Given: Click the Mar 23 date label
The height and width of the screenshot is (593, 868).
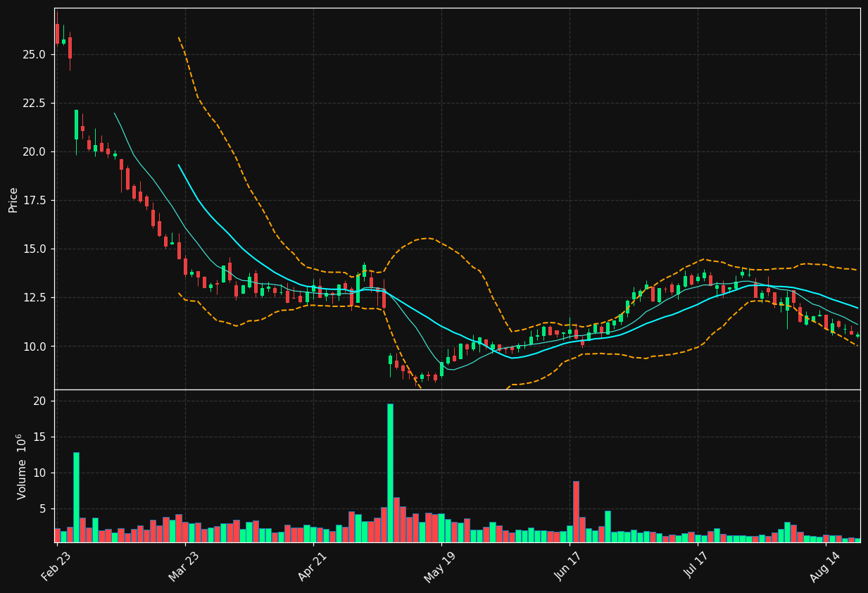Looking at the screenshot, I should [x=184, y=566].
